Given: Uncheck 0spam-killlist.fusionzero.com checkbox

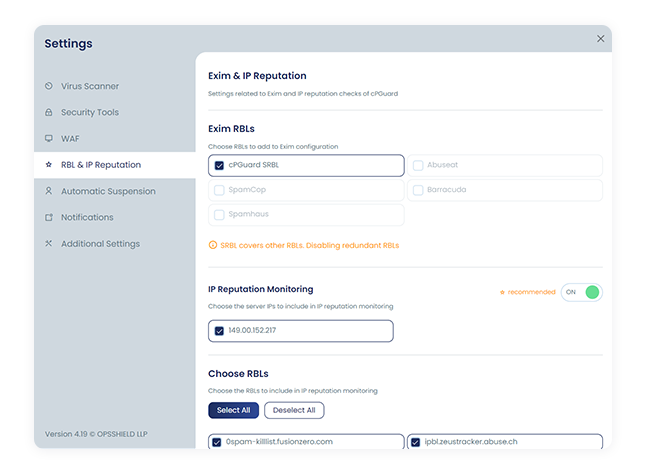Looking at the screenshot, I should pos(217,442).
